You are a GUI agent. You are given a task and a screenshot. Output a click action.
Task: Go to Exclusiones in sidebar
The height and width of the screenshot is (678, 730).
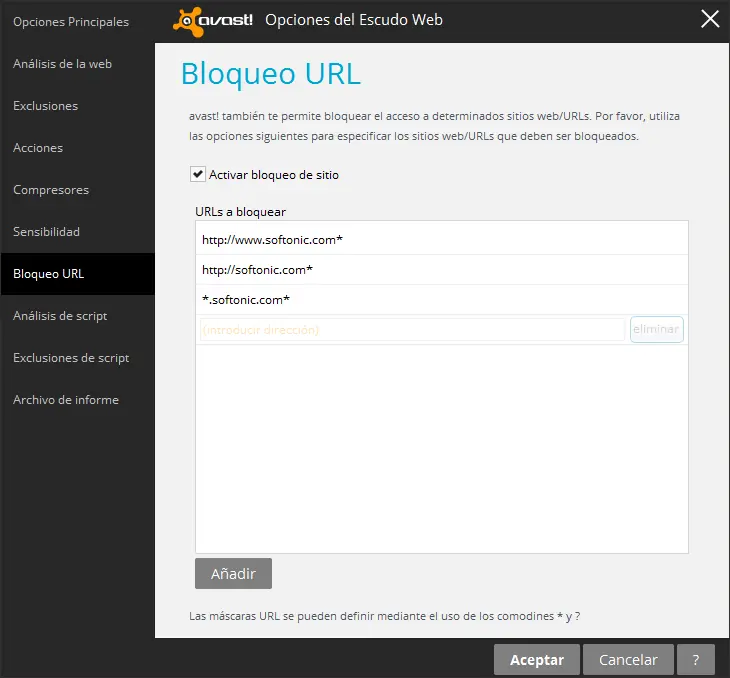(46, 106)
